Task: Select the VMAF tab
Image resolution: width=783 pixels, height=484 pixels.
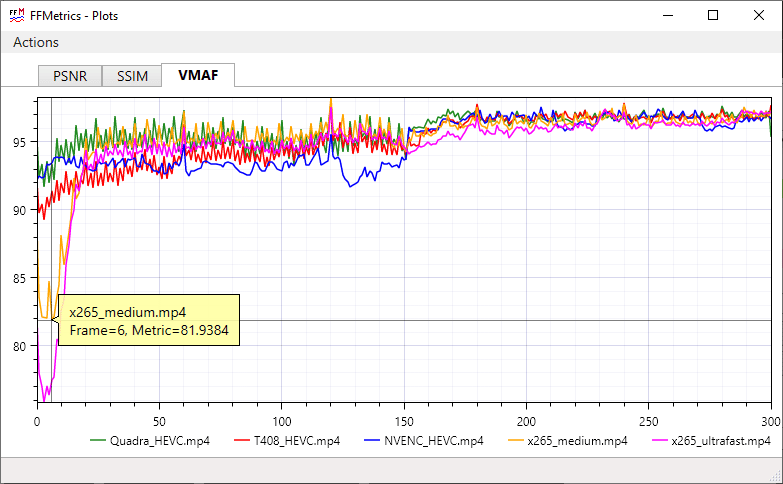Action: tap(198, 75)
